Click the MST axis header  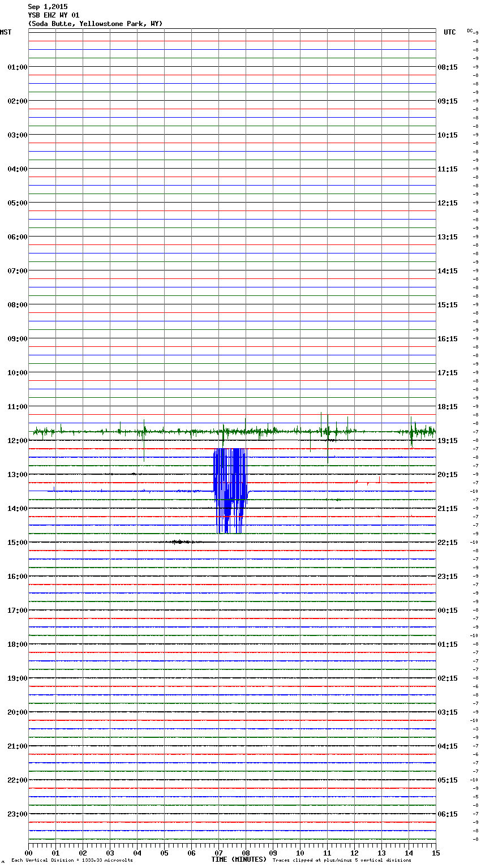(6, 32)
